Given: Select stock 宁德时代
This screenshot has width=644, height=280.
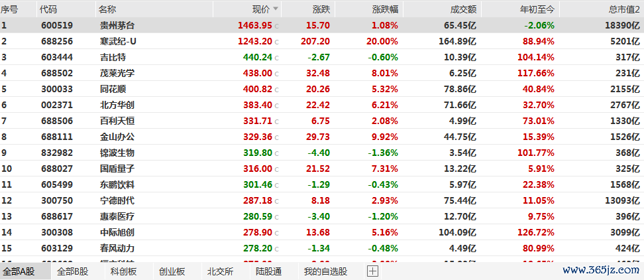Looking at the screenshot, I should [x=117, y=200].
